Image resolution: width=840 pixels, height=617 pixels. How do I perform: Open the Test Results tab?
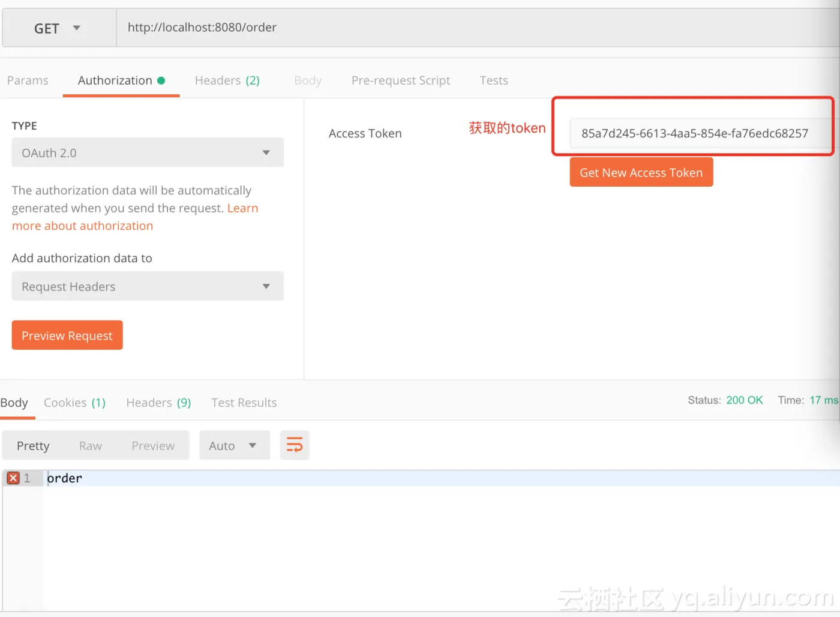click(x=244, y=403)
